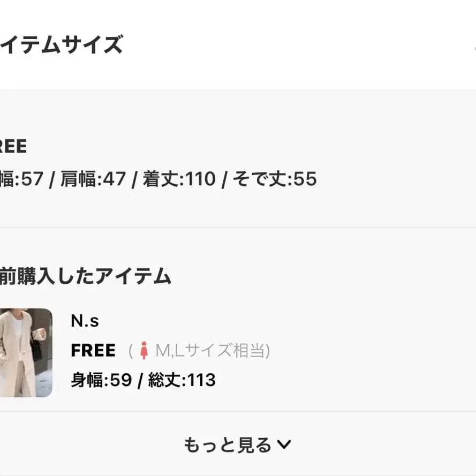
Task: Expand list with もっと見る chevron arrow
Action: click(x=285, y=444)
